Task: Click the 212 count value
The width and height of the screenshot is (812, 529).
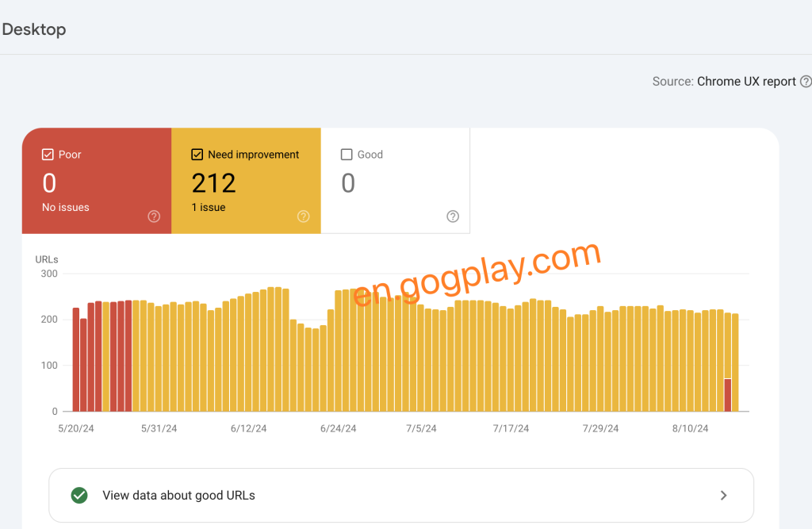Action: pos(214,183)
